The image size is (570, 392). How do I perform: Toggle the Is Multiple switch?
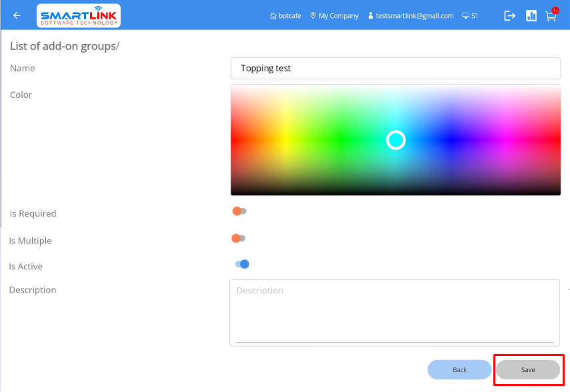click(x=239, y=238)
